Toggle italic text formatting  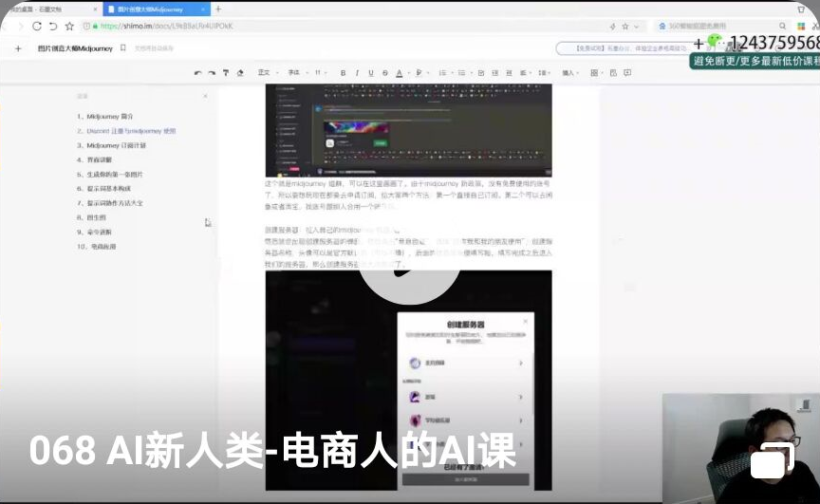[357, 72]
